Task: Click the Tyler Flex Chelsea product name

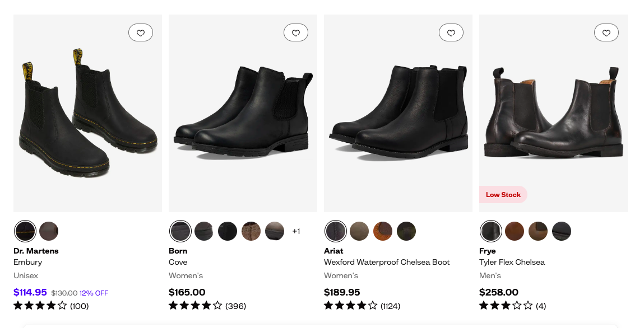Action: [x=512, y=262]
